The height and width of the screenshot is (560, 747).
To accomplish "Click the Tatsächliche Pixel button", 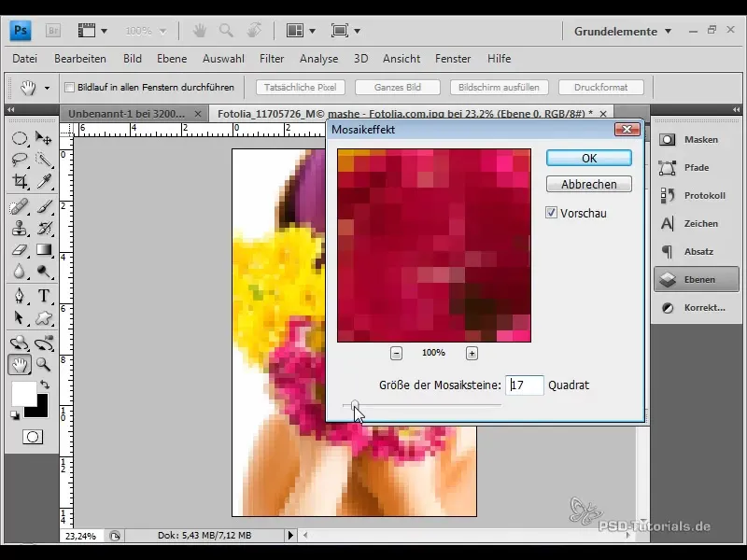I will (300, 87).
